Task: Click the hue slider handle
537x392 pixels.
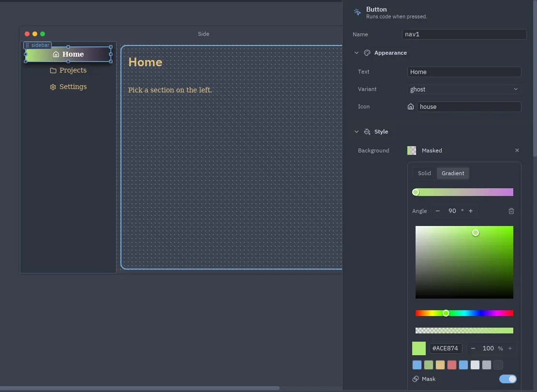Action: click(446, 313)
